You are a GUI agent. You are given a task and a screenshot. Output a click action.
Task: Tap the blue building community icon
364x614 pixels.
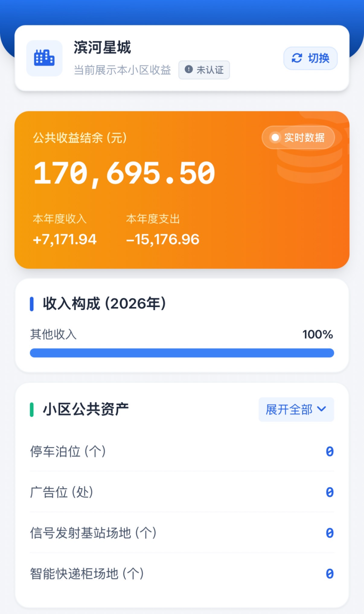[44, 58]
